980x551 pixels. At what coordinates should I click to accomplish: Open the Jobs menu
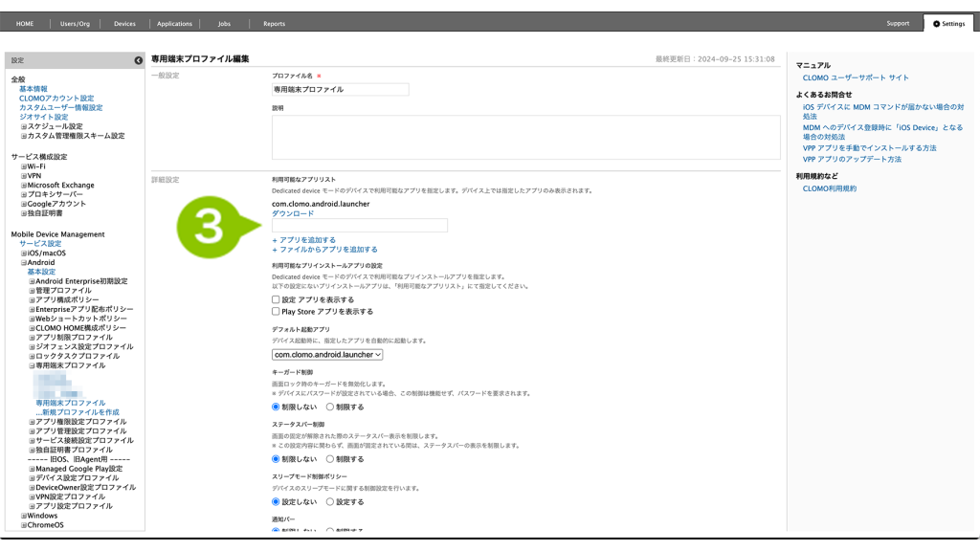224,24
